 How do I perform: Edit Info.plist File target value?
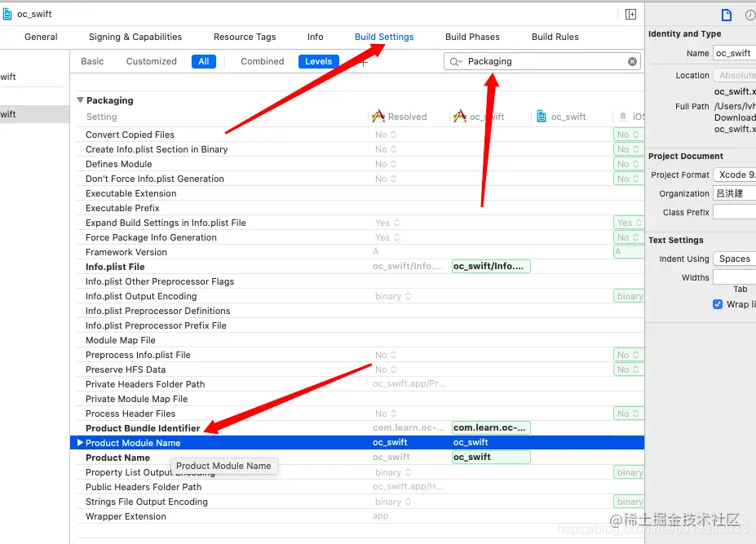(491, 266)
